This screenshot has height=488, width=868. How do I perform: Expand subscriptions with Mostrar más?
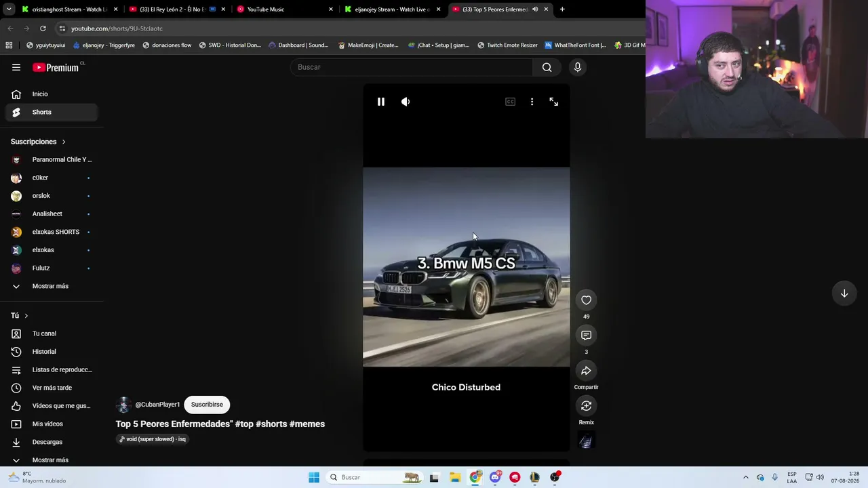[52, 286]
